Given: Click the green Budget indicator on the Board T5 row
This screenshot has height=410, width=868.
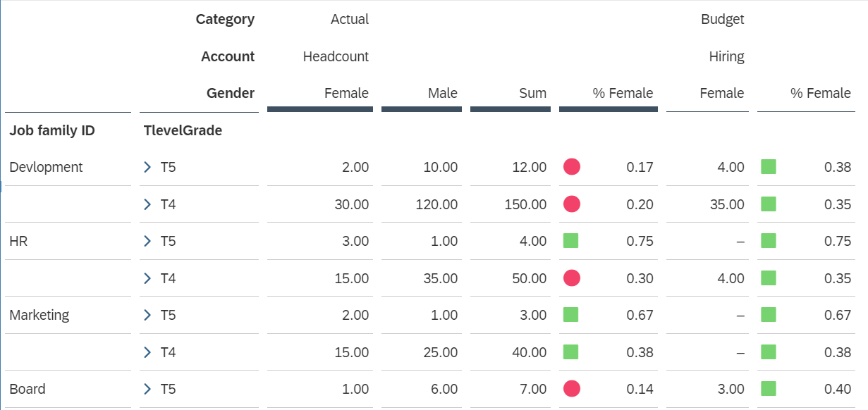Looking at the screenshot, I should 769,388.
